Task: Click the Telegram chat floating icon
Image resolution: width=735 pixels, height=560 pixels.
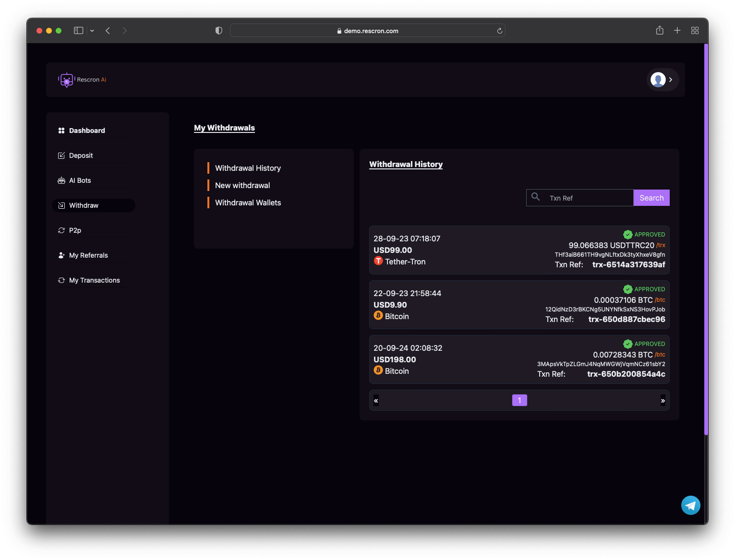Action: click(x=690, y=505)
